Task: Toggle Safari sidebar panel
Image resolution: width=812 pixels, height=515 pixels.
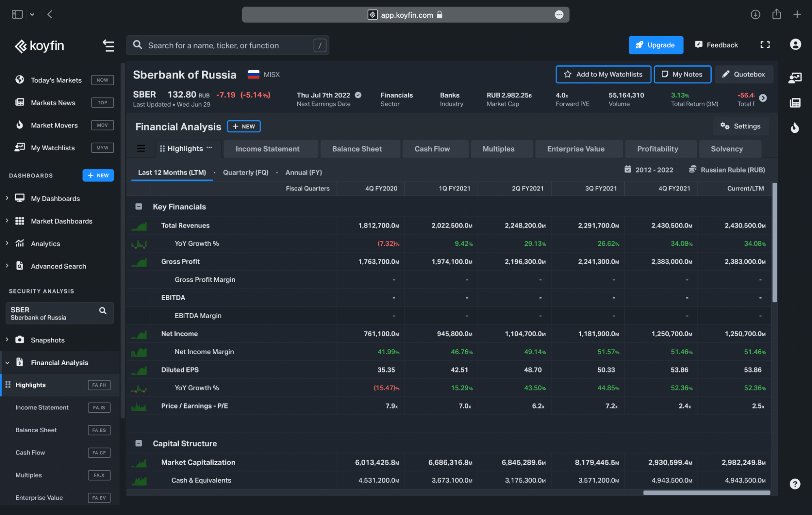Action: click(x=17, y=15)
